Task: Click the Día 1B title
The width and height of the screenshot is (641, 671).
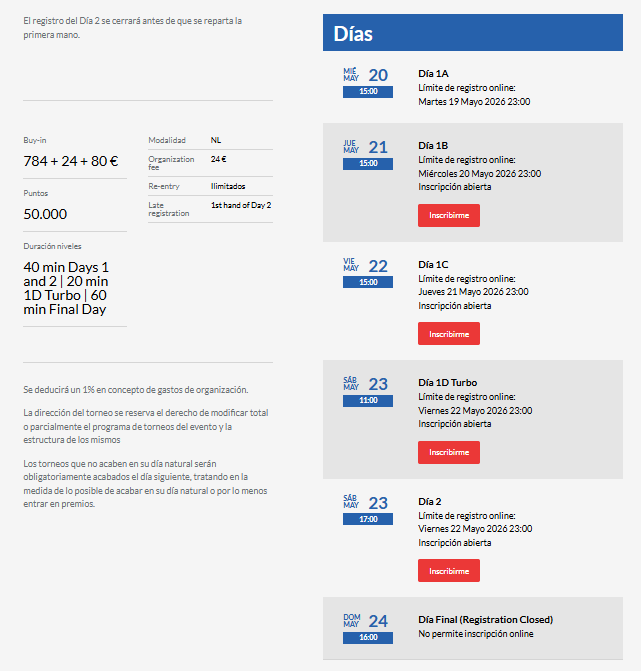Action: tap(433, 145)
